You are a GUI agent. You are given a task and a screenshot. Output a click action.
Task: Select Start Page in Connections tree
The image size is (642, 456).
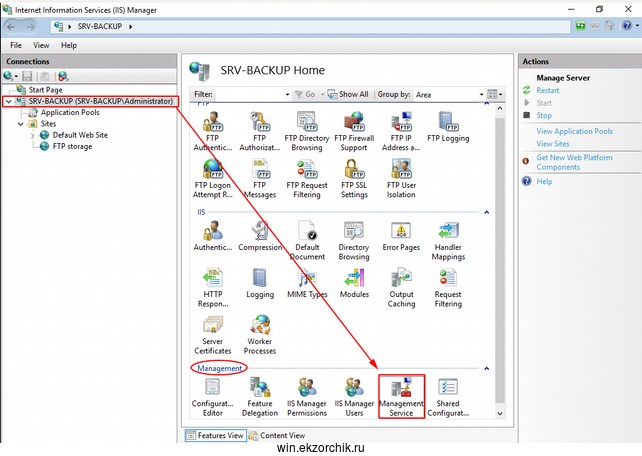(45, 90)
